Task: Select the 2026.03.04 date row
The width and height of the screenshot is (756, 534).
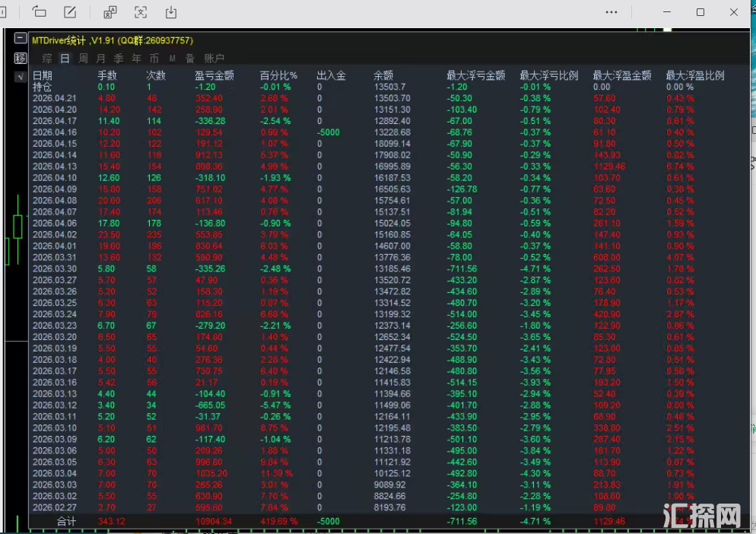Action: click(x=55, y=473)
